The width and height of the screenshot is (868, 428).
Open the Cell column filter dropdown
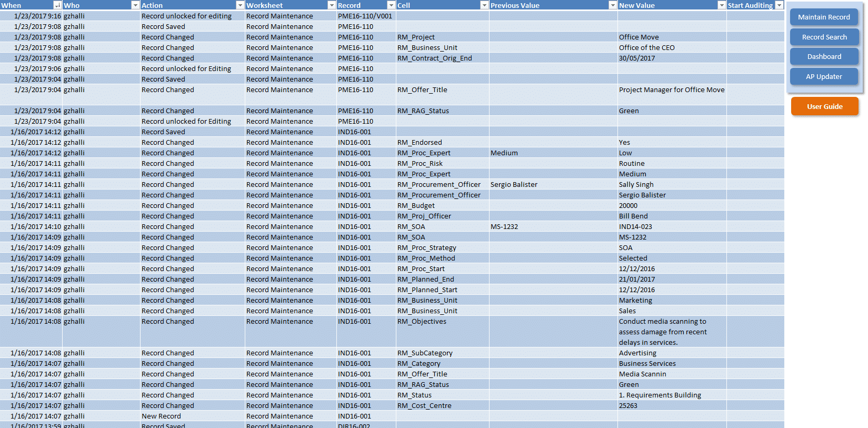pyautogui.click(x=484, y=5)
